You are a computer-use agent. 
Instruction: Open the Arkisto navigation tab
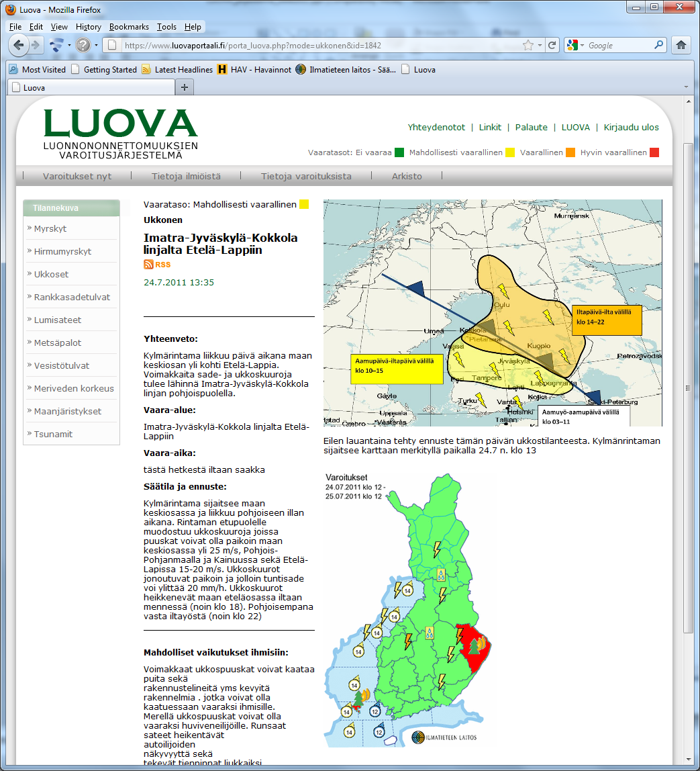coord(407,176)
